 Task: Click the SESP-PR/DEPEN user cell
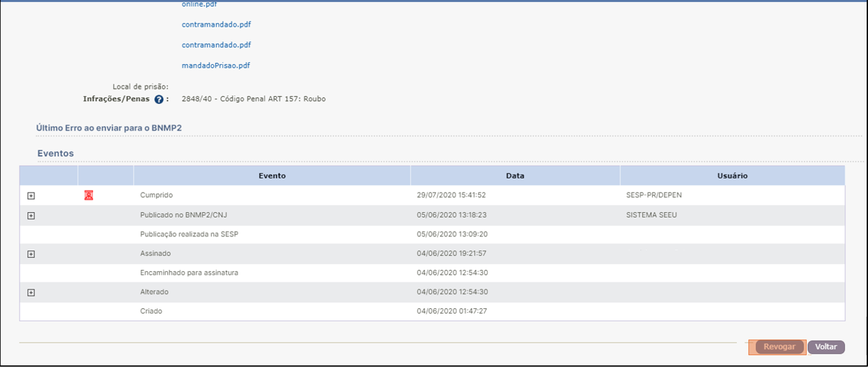coord(654,195)
